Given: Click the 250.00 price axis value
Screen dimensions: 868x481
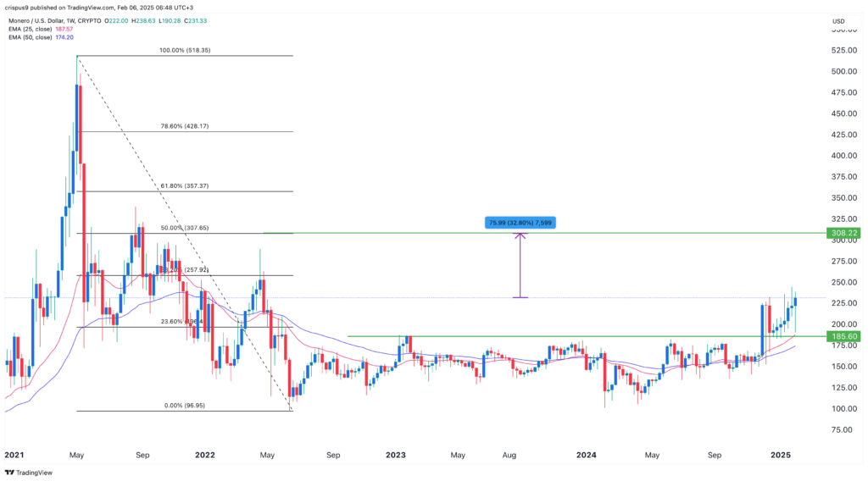Looking at the screenshot, I should click(x=845, y=282).
